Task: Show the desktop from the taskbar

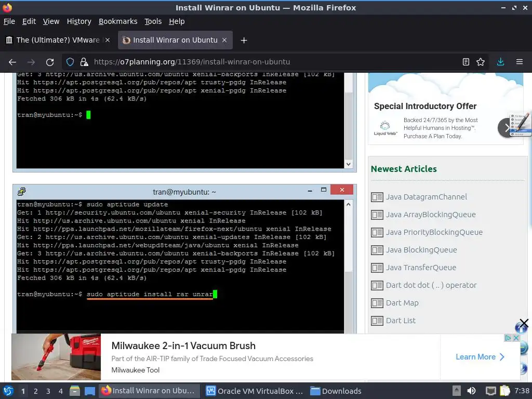Action: [x=89, y=391]
